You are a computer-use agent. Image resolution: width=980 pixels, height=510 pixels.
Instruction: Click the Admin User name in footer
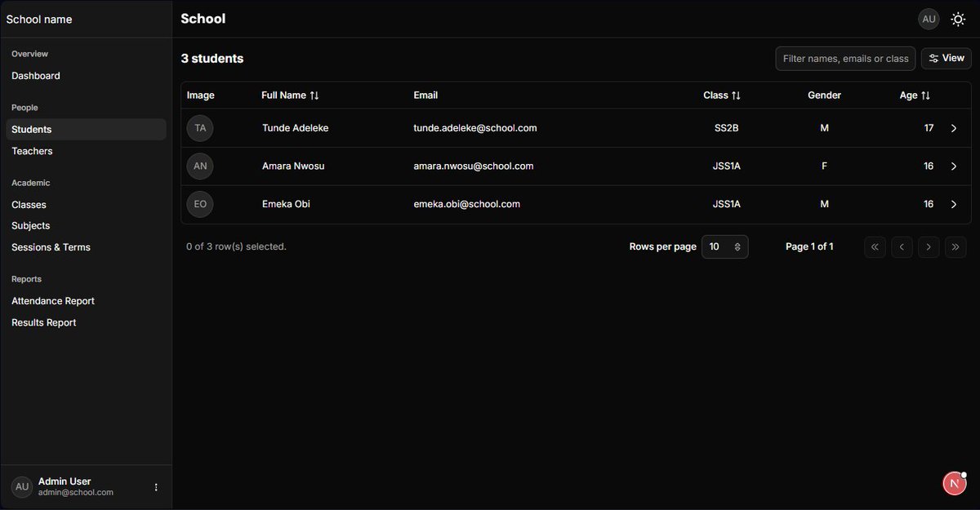(x=65, y=481)
